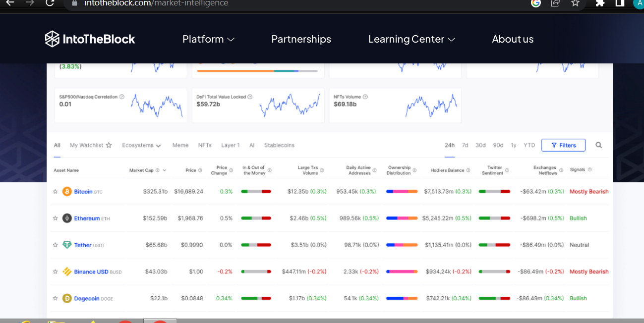This screenshot has width=644, height=323.
Task: Click info icon beside DeFi Total Value Locked
Action: 250,97
